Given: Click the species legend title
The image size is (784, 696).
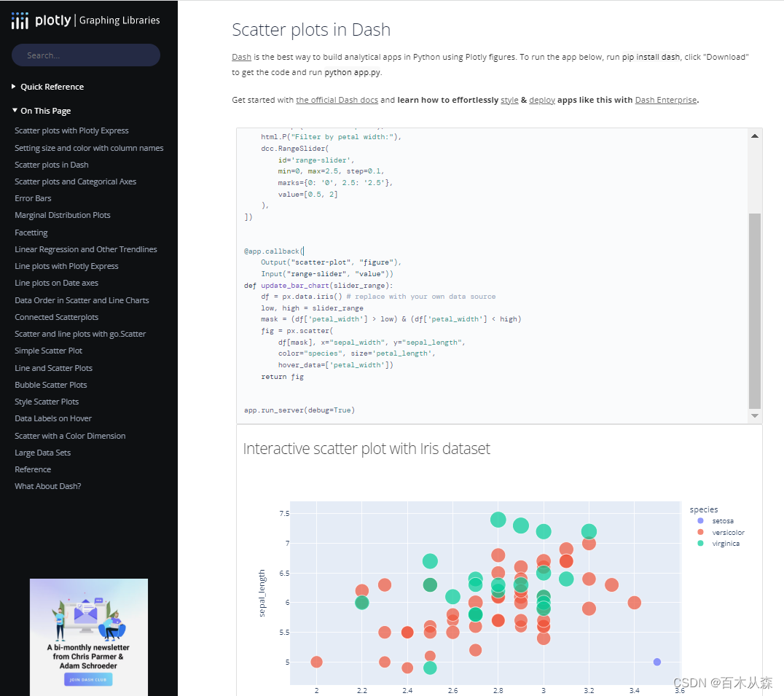Looking at the screenshot, I should (704, 509).
